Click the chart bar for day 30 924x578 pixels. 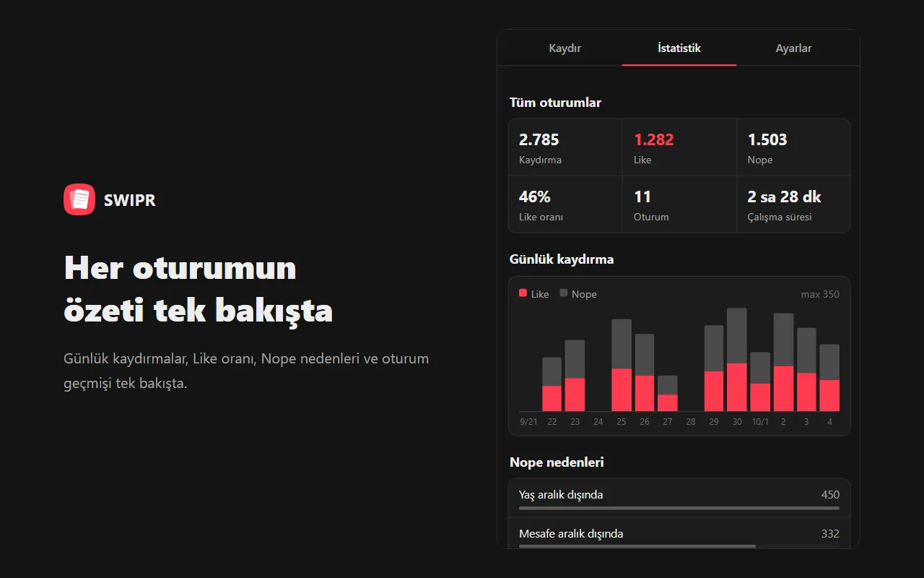coord(737,360)
